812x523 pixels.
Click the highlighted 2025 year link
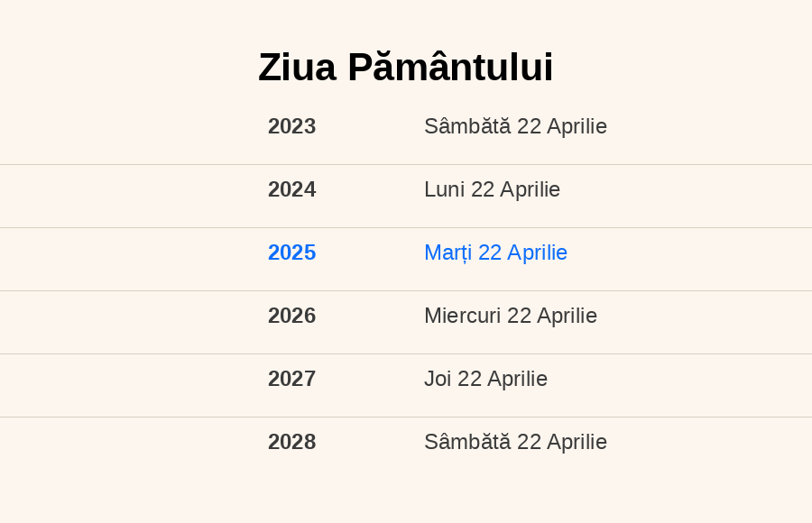click(291, 252)
